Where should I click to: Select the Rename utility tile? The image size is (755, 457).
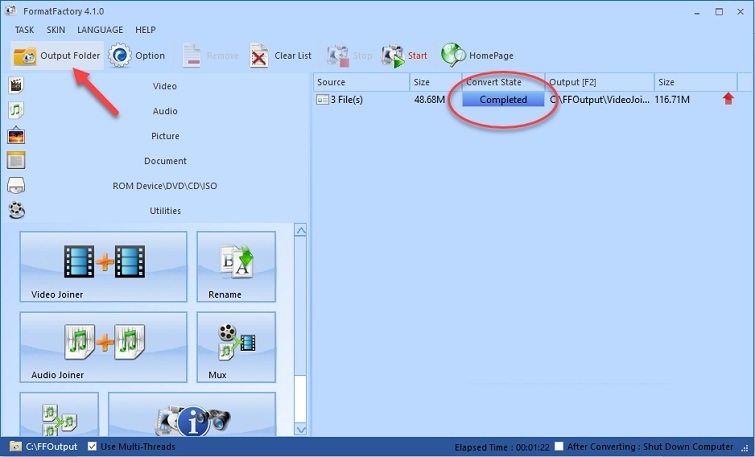point(236,266)
